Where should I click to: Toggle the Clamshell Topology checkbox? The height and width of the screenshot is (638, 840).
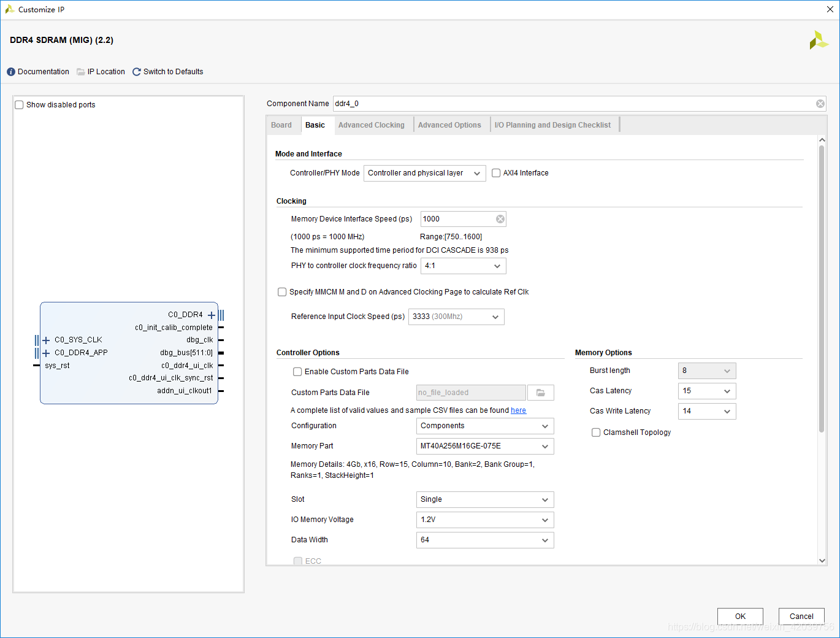pos(596,432)
